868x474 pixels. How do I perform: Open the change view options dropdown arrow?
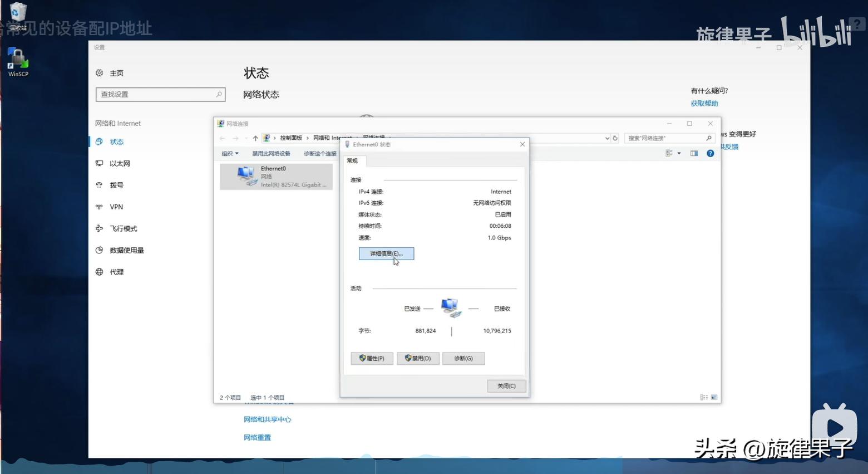tap(679, 153)
